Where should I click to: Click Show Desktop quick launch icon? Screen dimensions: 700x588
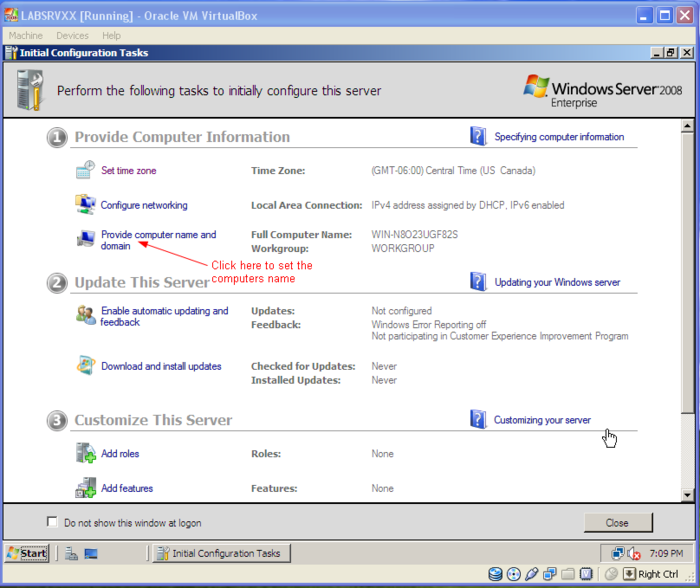point(91,554)
